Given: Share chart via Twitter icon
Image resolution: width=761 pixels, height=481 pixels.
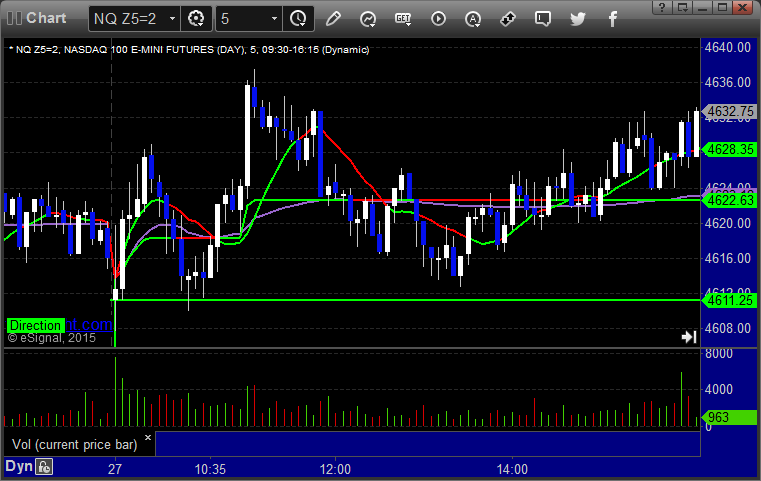Looking at the screenshot, I should coord(578,19).
